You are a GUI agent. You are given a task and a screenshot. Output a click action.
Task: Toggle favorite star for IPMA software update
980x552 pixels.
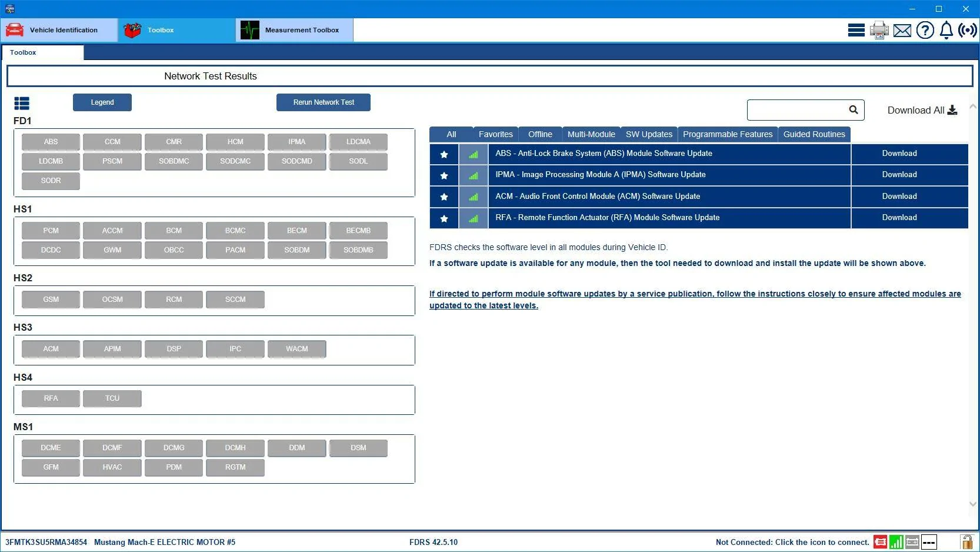(x=444, y=175)
